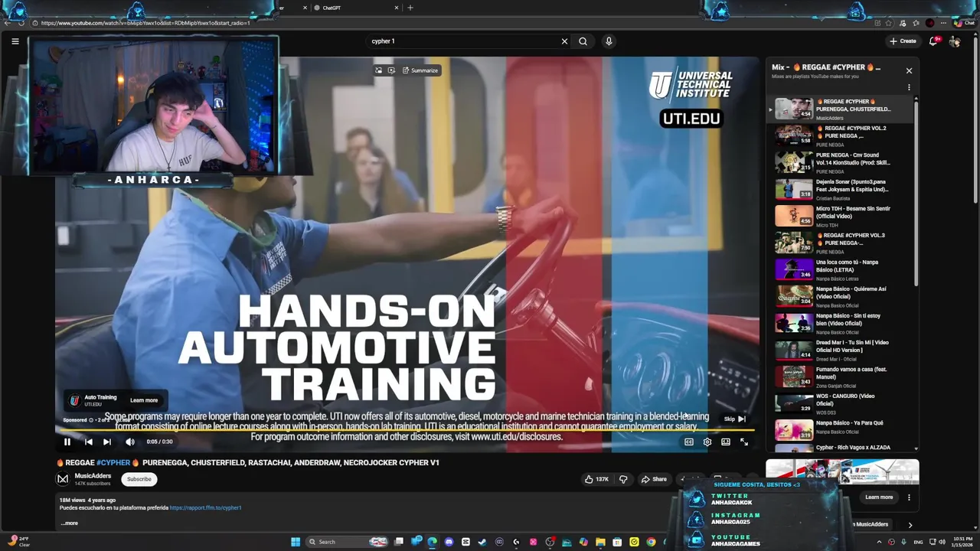The width and height of the screenshot is (980, 551).
Task: Start voice search with microphone
Action: tap(609, 41)
